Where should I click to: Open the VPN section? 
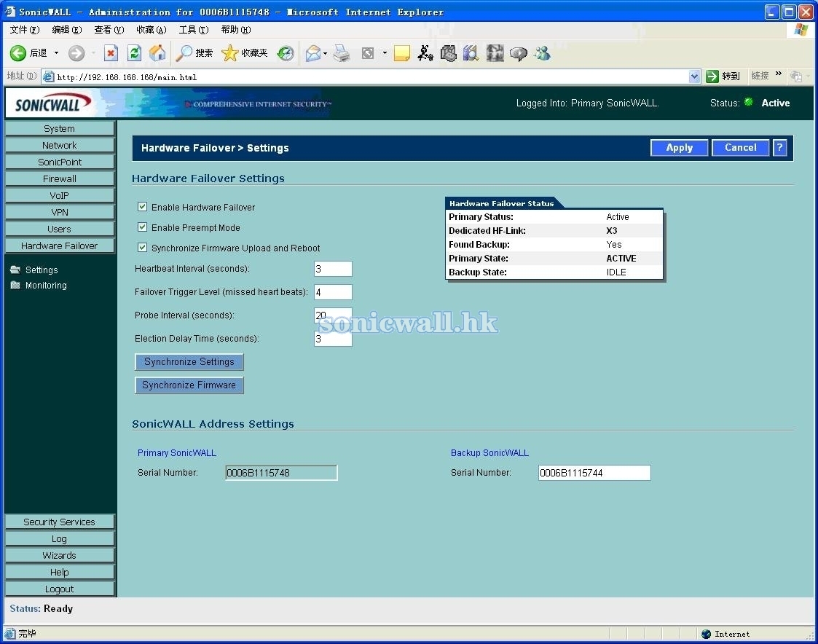60,212
